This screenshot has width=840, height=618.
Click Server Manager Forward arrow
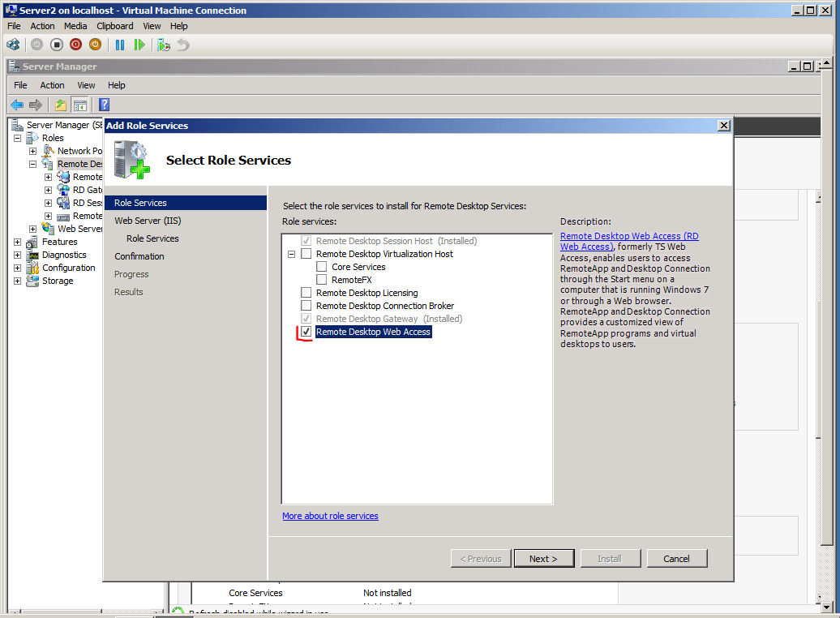(36, 105)
